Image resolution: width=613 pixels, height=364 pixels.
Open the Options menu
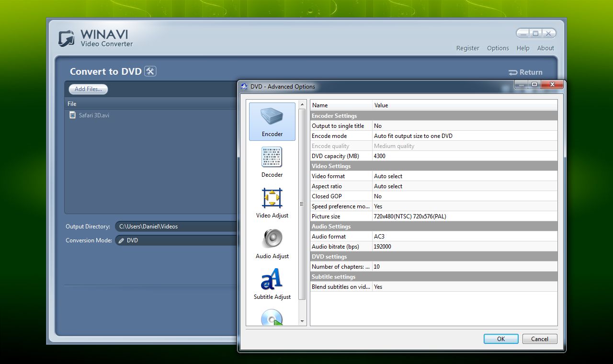[x=498, y=48]
